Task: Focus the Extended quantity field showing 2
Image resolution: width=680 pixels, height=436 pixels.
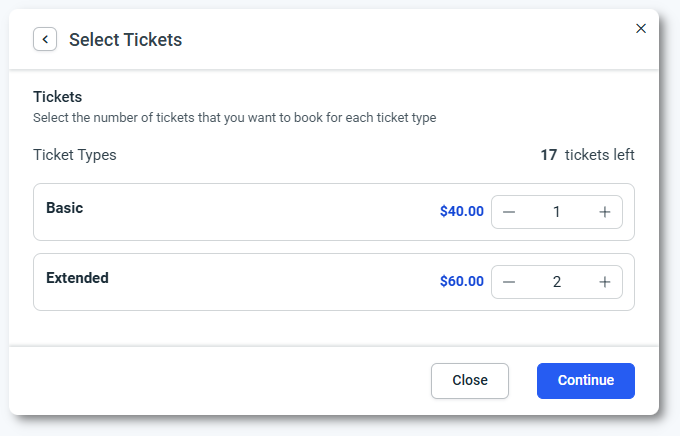Action: pos(557,282)
